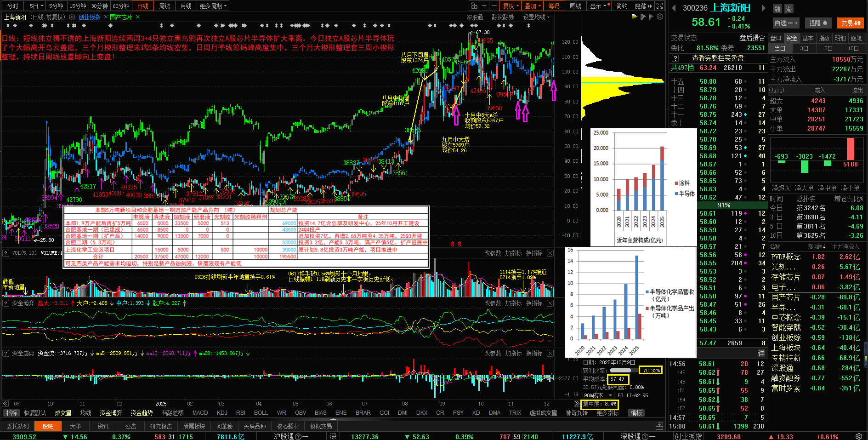Image resolution: width=868 pixels, height=440 pixels.
Task: Zoom out chart with the minus icon
Action: 494,6
